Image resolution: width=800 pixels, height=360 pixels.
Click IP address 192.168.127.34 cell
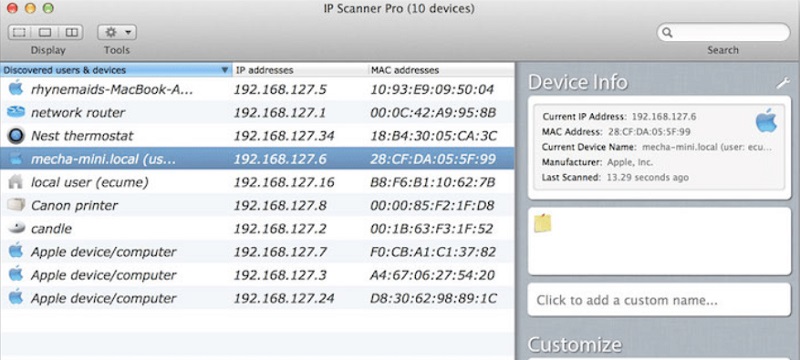coord(284,136)
